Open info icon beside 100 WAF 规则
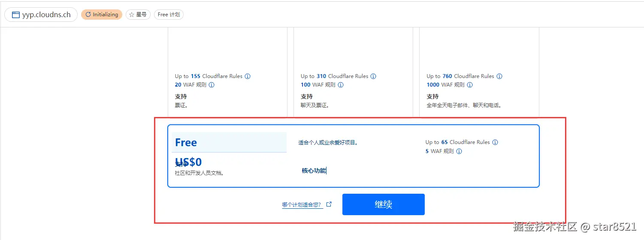This screenshot has height=240, width=644. point(341,85)
